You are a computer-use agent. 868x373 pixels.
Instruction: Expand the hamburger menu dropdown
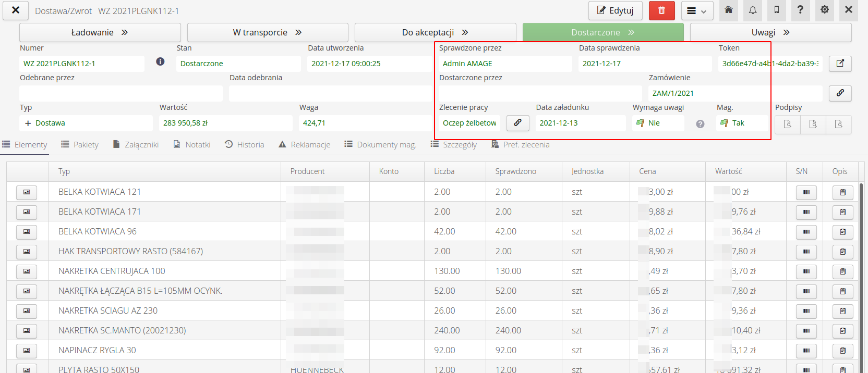tap(696, 11)
